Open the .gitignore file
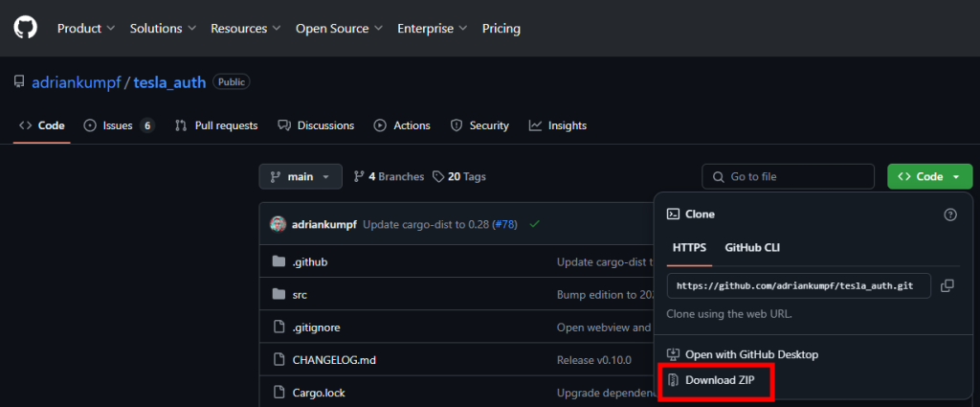Screen dimensions: 980x407 316,327
